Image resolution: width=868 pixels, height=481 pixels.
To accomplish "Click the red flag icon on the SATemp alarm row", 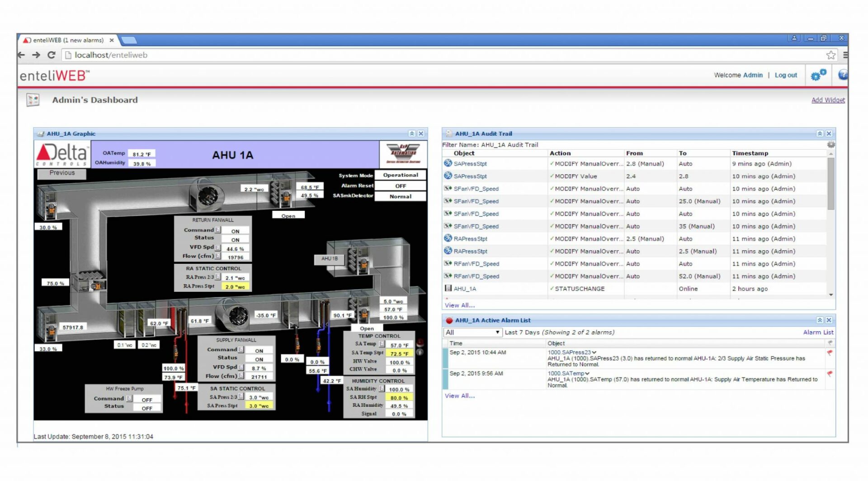I will pos(830,374).
